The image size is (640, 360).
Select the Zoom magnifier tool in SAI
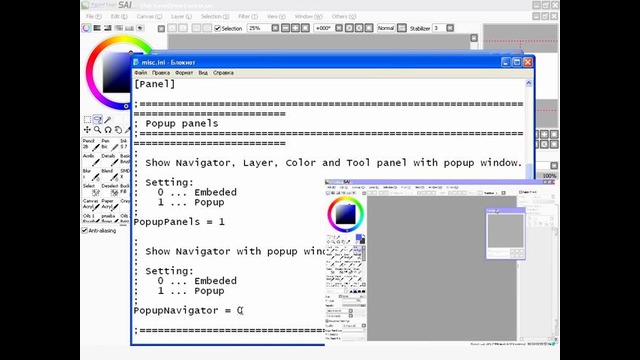pyautogui.click(x=98, y=130)
